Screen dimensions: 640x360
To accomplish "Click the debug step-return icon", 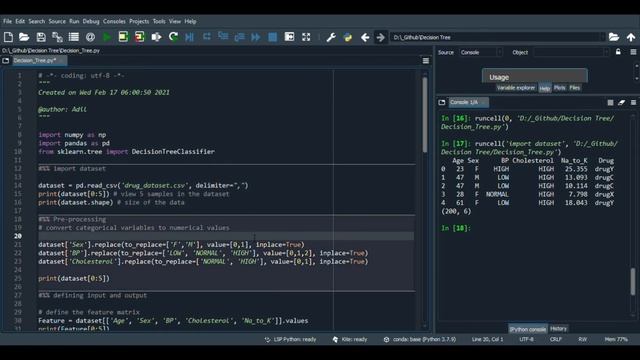I will [x=240, y=37].
